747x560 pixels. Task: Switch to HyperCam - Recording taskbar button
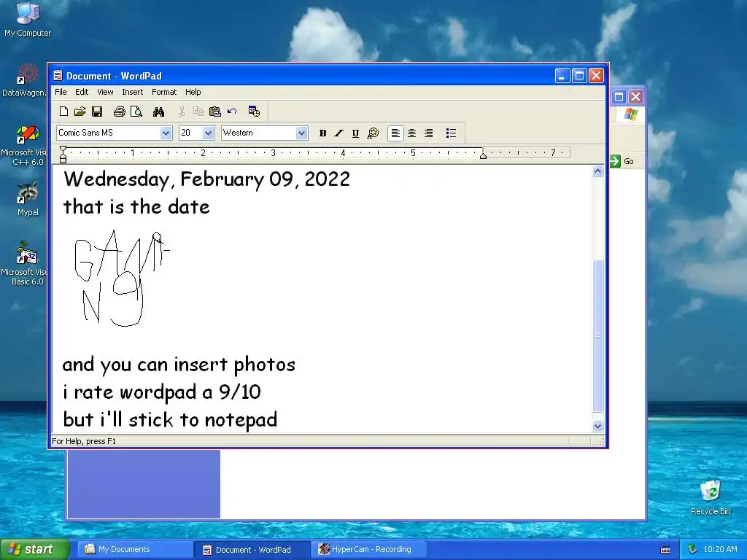tap(370, 550)
